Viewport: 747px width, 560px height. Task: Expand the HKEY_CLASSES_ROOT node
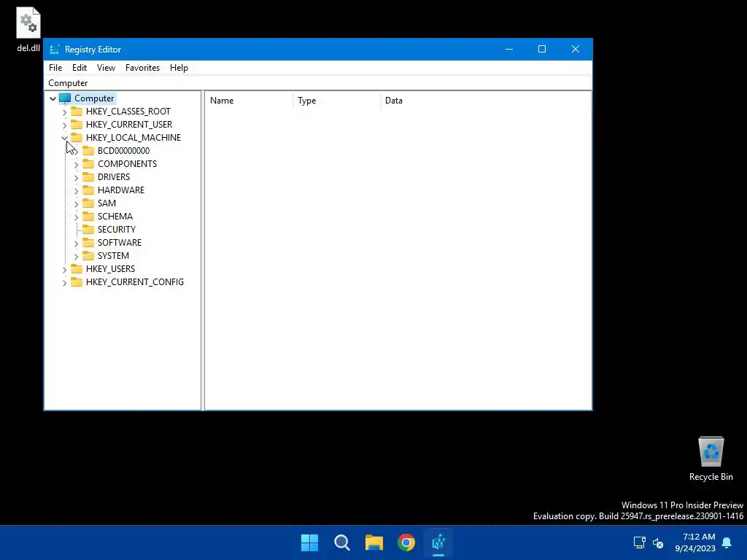[x=65, y=112]
